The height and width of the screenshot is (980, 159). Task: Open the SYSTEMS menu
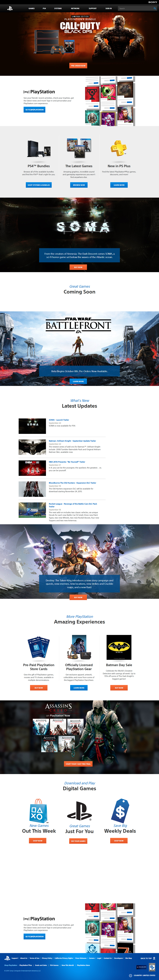click(58, 8)
